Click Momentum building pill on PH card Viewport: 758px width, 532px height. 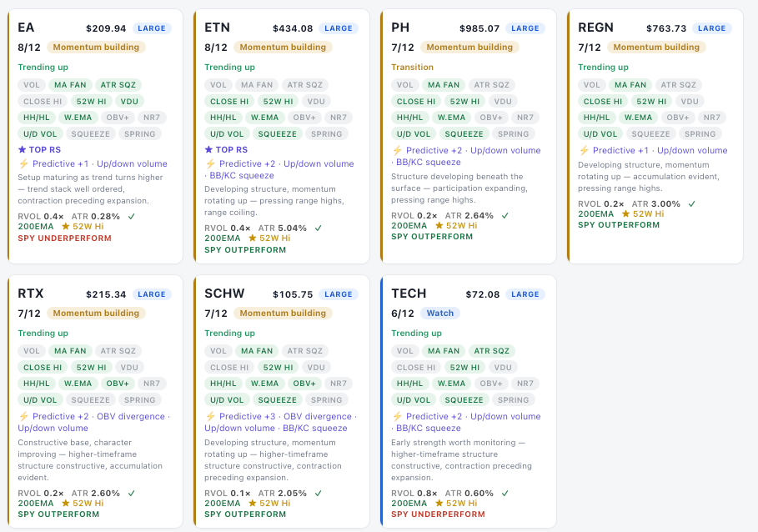(x=469, y=47)
